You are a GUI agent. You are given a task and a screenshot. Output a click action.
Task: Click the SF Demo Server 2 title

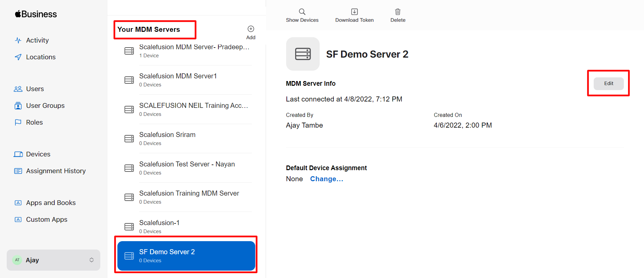tap(367, 54)
